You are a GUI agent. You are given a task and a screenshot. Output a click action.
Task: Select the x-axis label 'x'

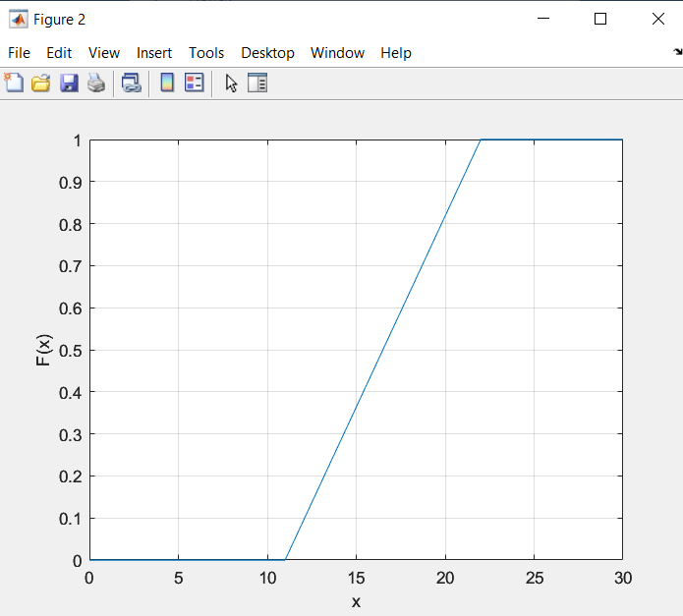coord(357,601)
